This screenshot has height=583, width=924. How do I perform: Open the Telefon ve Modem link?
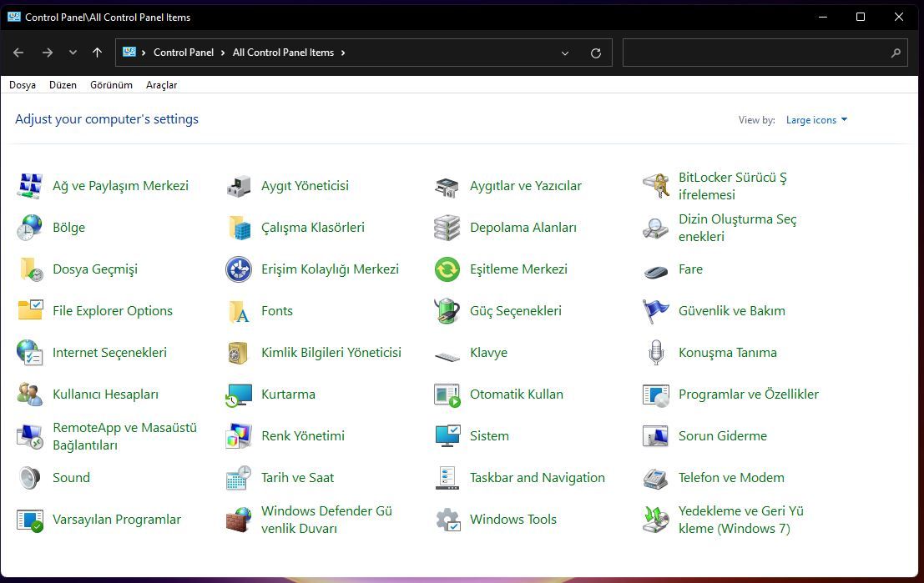731,478
